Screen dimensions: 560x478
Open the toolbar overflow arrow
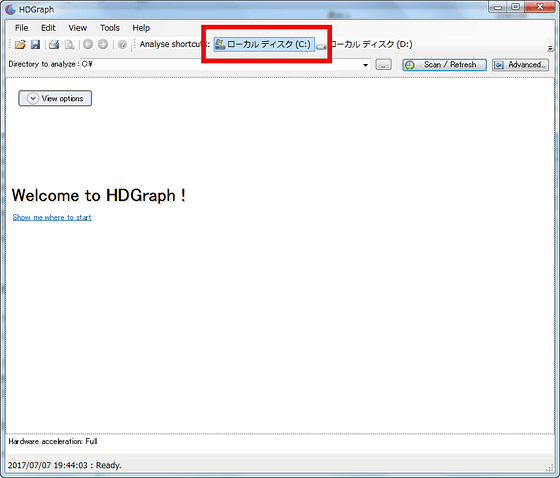550,48
